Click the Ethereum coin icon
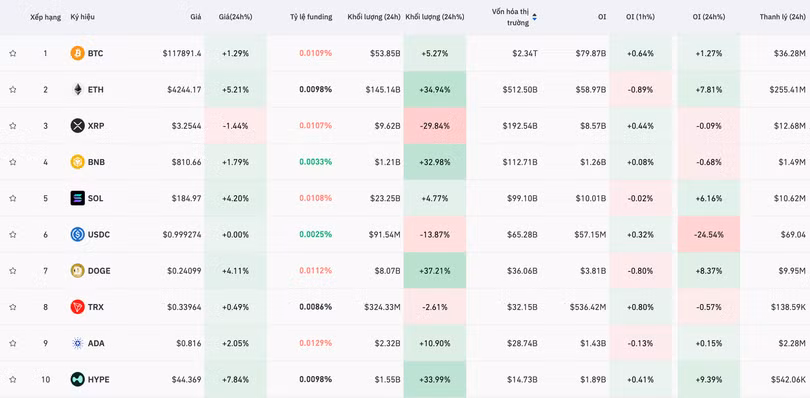 (77, 89)
